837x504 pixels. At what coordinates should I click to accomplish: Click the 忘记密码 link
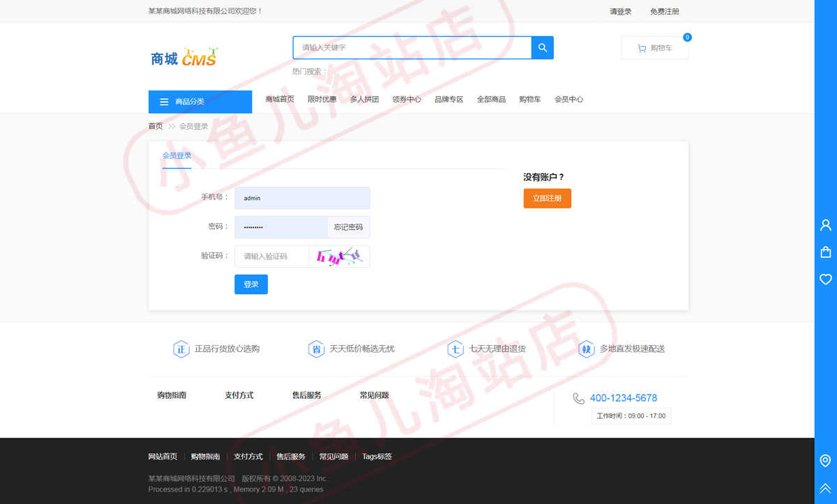pyautogui.click(x=348, y=227)
